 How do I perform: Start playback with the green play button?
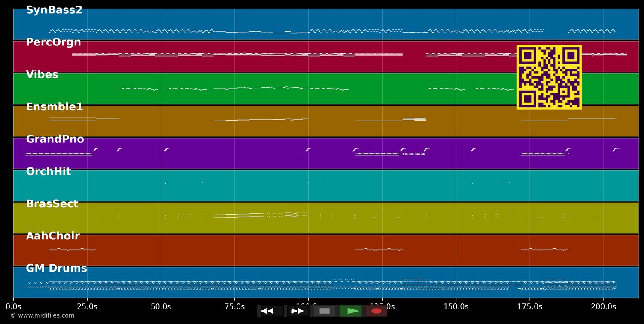coord(351,311)
